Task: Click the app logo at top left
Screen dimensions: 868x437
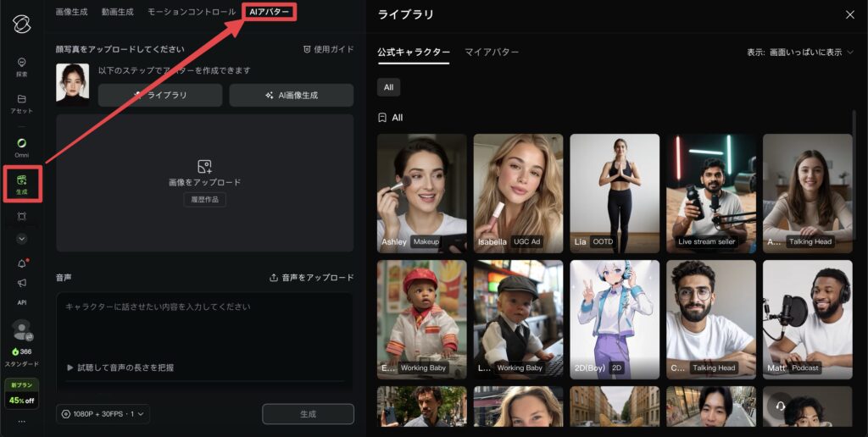Action: [x=21, y=23]
